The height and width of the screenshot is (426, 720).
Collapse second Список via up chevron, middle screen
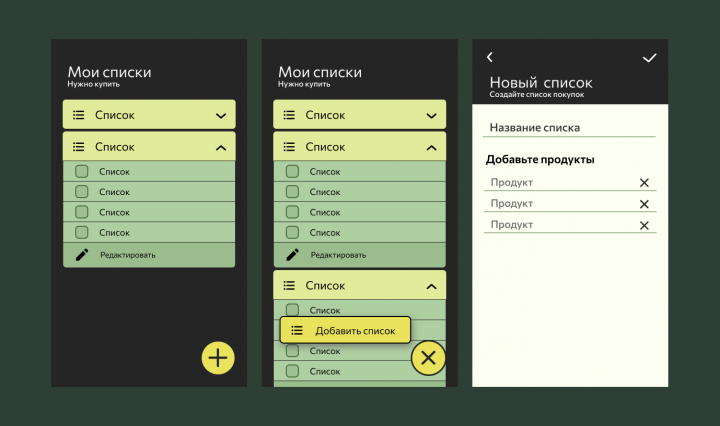tap(431, 147)
